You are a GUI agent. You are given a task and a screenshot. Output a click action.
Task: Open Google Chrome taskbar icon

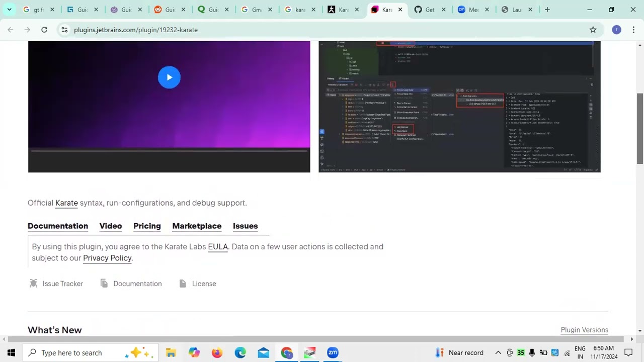tap(287, 352)
